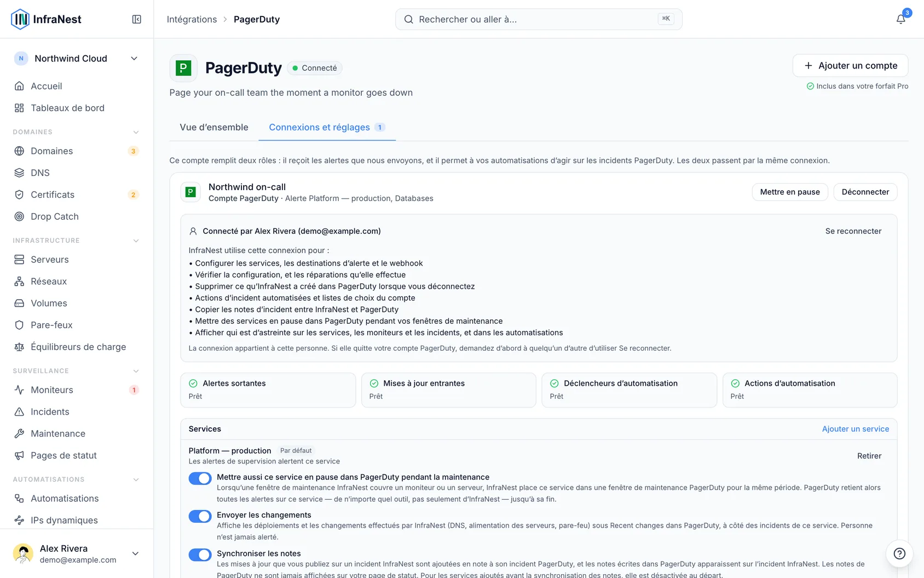Viewport: 924px width, 578px height.
Task: Open the notifications bell
Action: (x=900, y=19)
